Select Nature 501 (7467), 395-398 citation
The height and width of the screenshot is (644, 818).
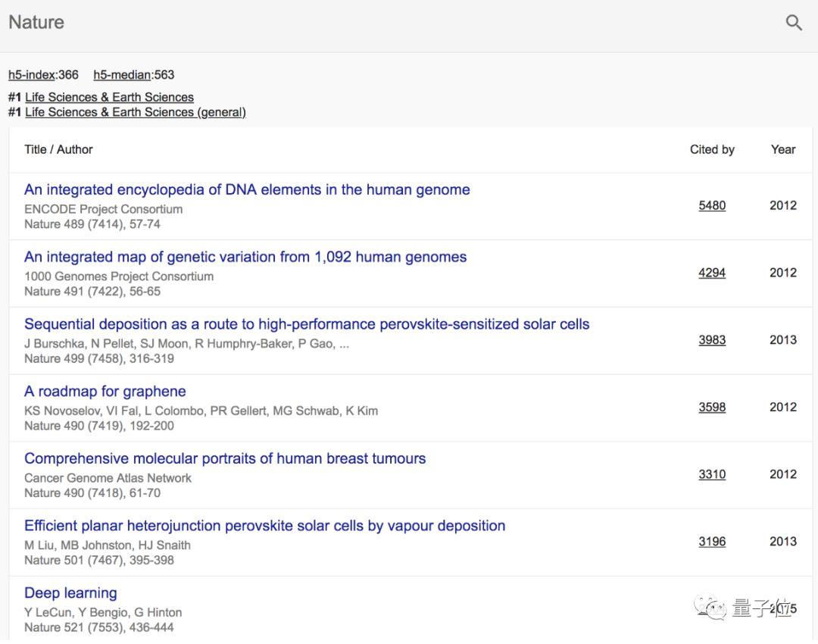(99, 561)
